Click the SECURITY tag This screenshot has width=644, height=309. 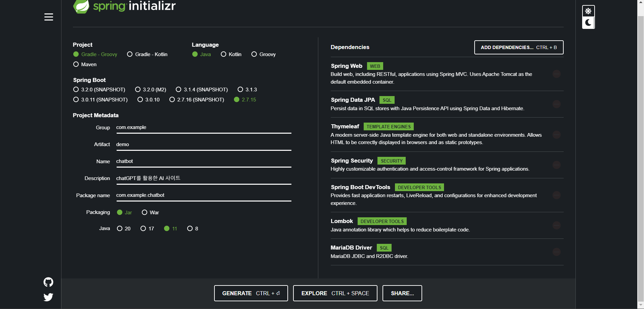point(392,161)
